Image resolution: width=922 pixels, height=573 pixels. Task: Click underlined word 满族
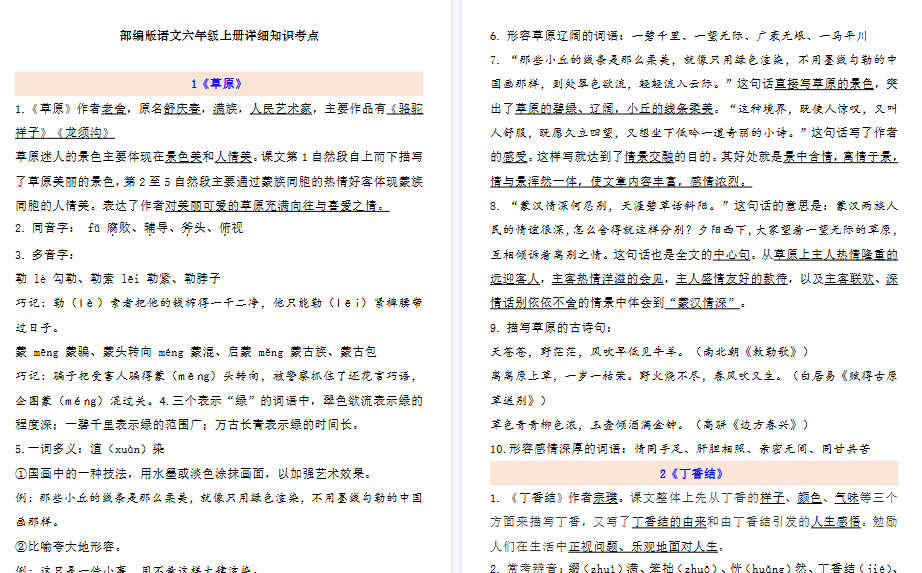225,109
